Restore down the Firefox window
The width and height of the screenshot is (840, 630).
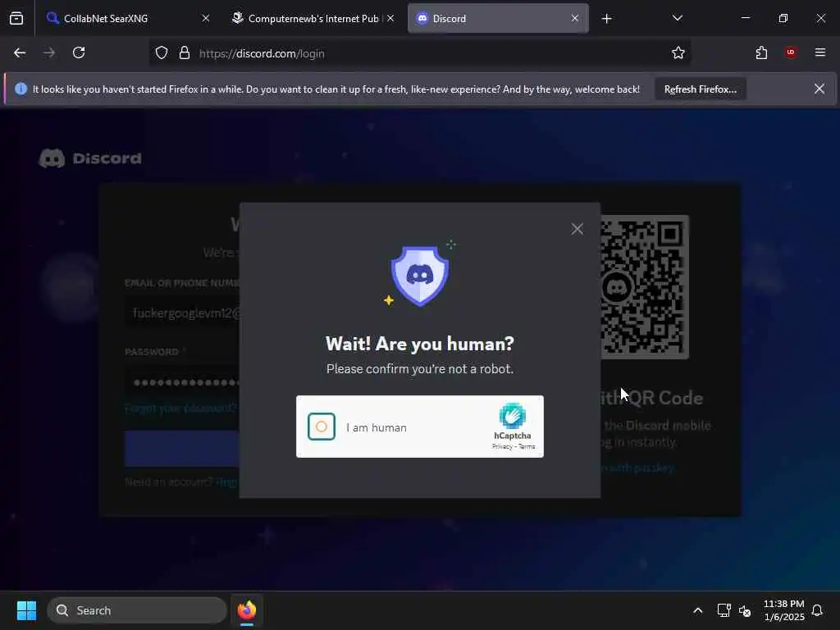783,18
